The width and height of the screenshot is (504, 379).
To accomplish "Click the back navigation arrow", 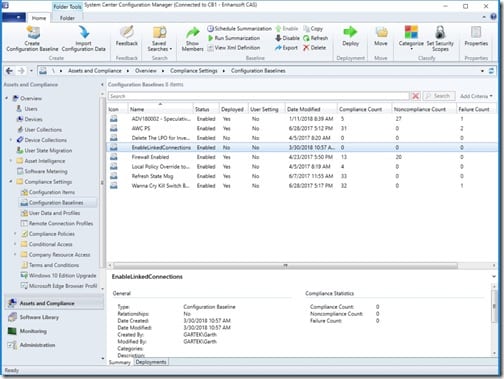I will coord(9,71).
